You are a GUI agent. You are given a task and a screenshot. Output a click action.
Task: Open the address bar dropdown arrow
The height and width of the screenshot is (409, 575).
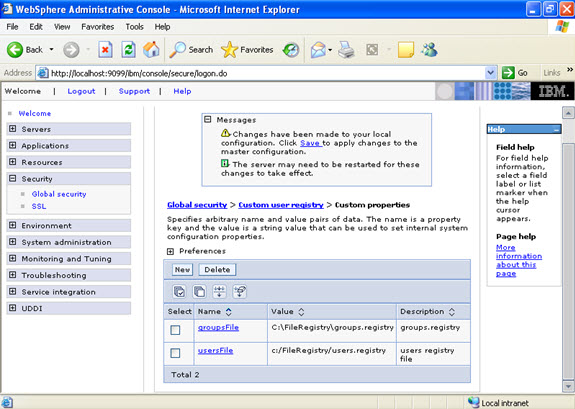tap(490, 73)
